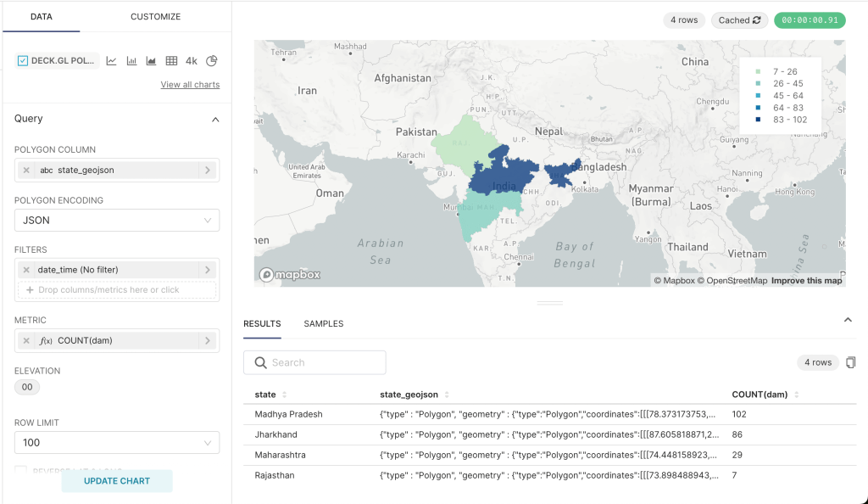The image size is (868, 504).
Task: Select the area chart icon
Action: tap(152, 61)
